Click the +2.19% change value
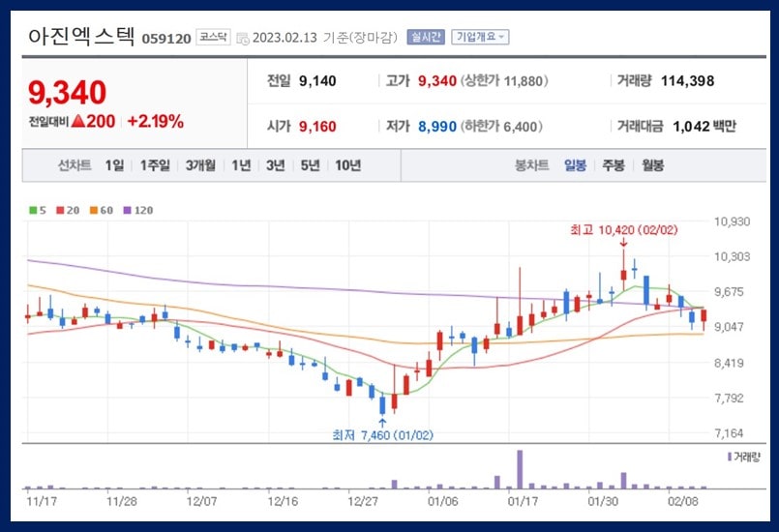The image size is (779, 532). [x=156, y=121]
